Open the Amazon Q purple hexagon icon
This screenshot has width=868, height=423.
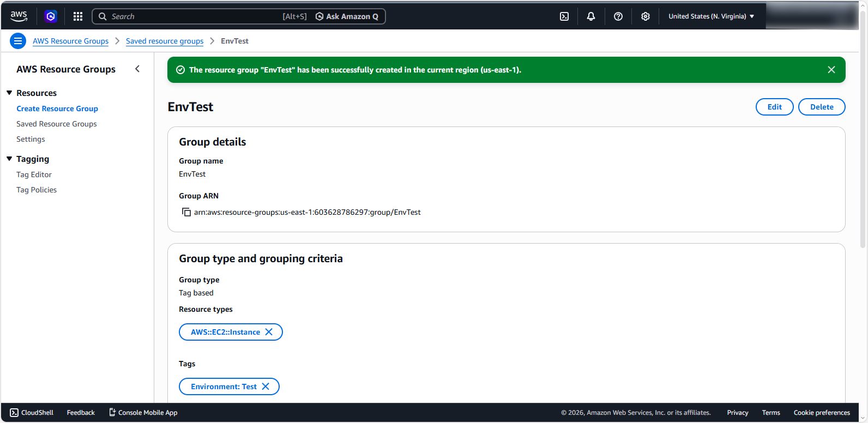click(51, 16)
